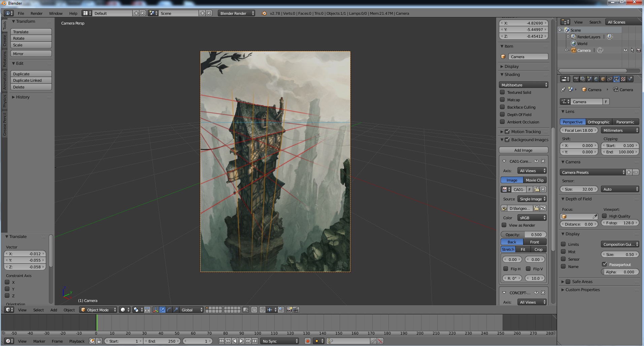644x346 pixels.
Task: Set background image to Front
Action: point(535,242)
